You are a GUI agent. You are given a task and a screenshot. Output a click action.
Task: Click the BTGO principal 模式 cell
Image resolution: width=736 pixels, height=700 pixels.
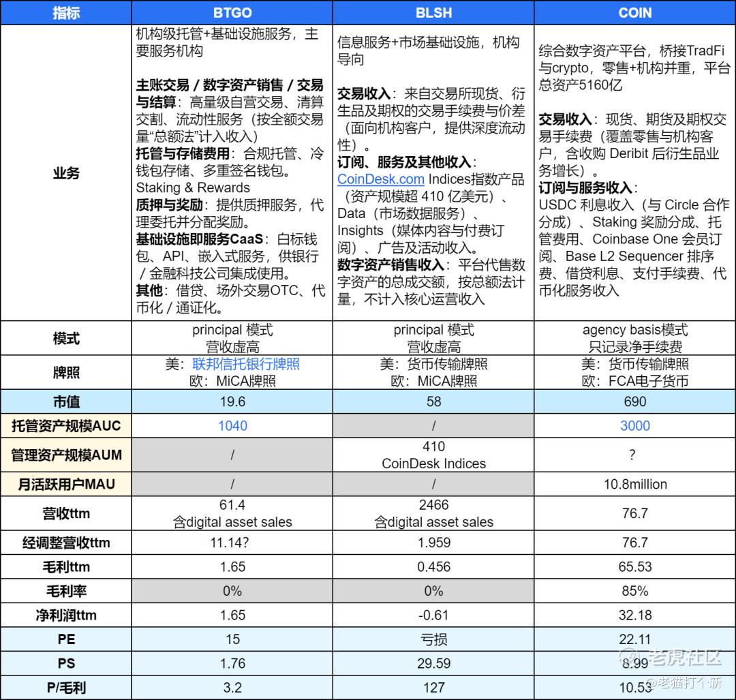[232, 338]
